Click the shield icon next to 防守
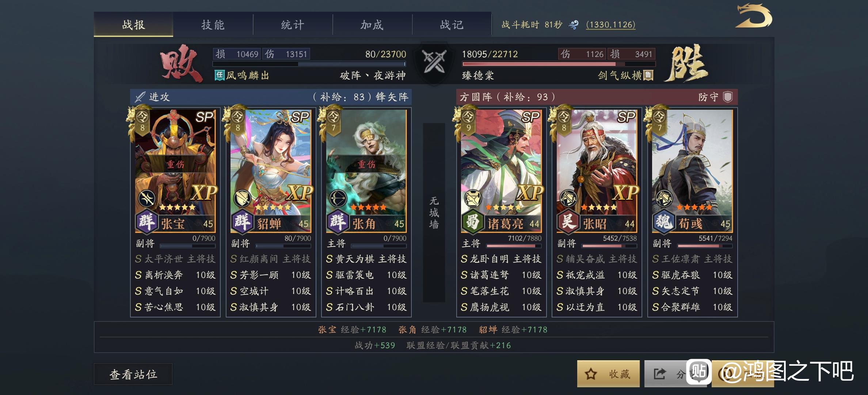Viewport: 868px width, 395px height. (x=728, y=97)
